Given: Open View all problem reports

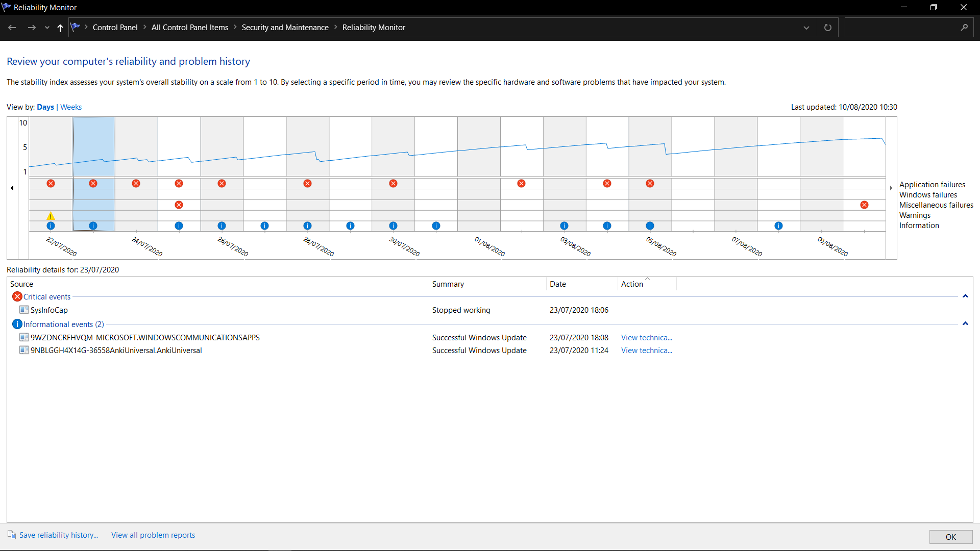Looking at the screenshot, I should click(153, 535).
